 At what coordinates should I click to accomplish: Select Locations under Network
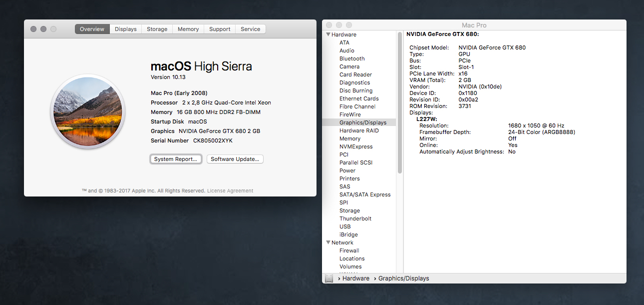(x=352, y=258)
